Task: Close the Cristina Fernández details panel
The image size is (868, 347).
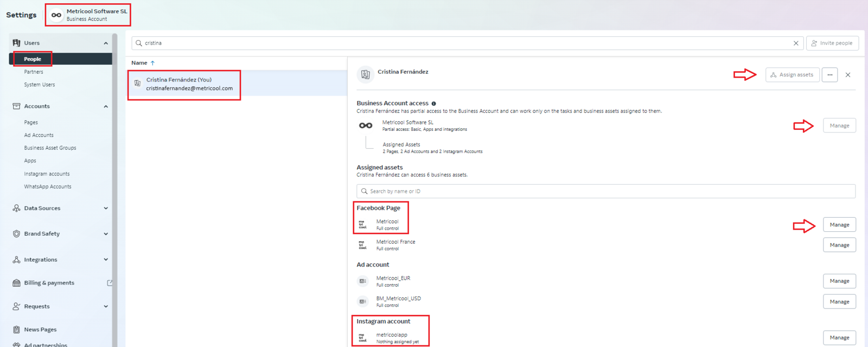Action: (x=848, y=75)
